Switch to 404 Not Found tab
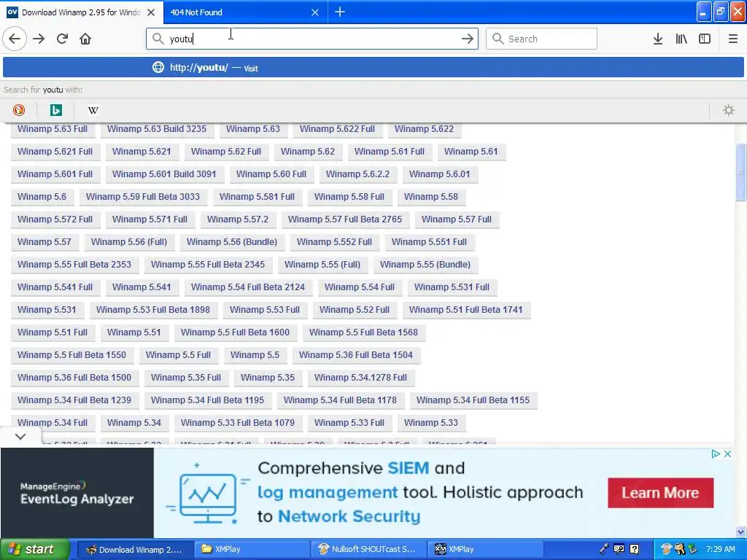This screenshot has width=747, height=560. [x=245, y=12]
